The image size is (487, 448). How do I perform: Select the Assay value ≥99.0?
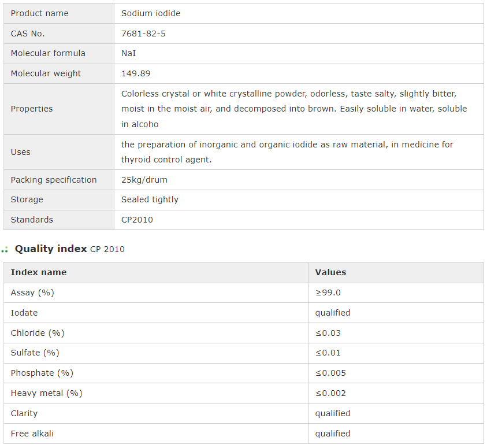point(328,293)
